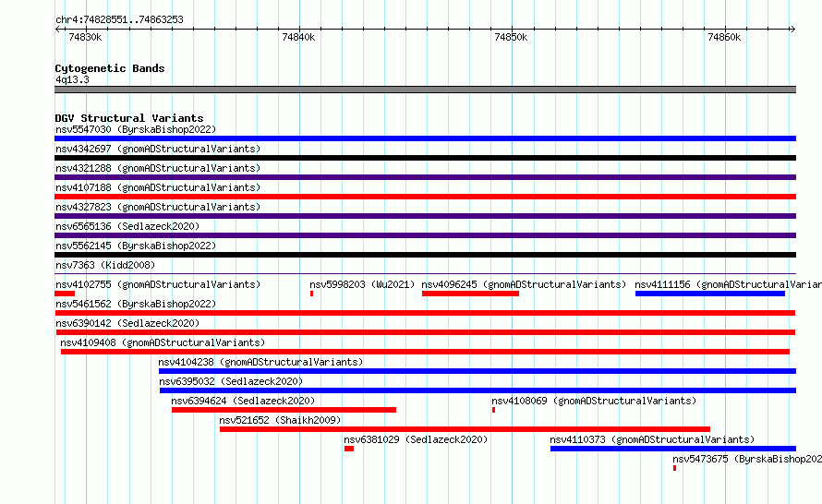Screen dimensions: 822x504
Task: Click the nsv4107188 variant label
Action: click(x=158, y=187)
